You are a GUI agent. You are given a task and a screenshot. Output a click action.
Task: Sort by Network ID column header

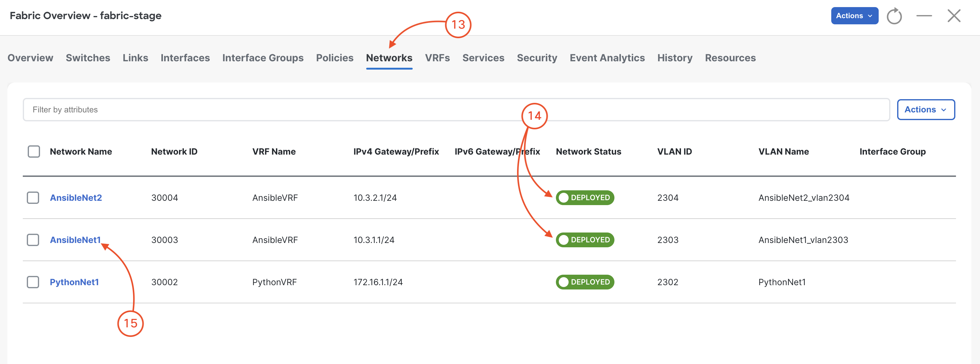click(x=174, y=152)
